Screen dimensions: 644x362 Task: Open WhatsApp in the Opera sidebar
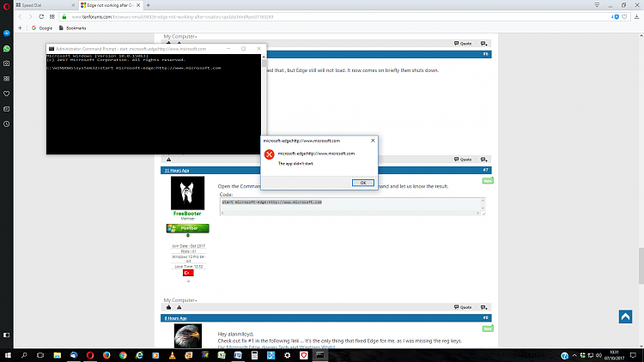tap(7, 48)
